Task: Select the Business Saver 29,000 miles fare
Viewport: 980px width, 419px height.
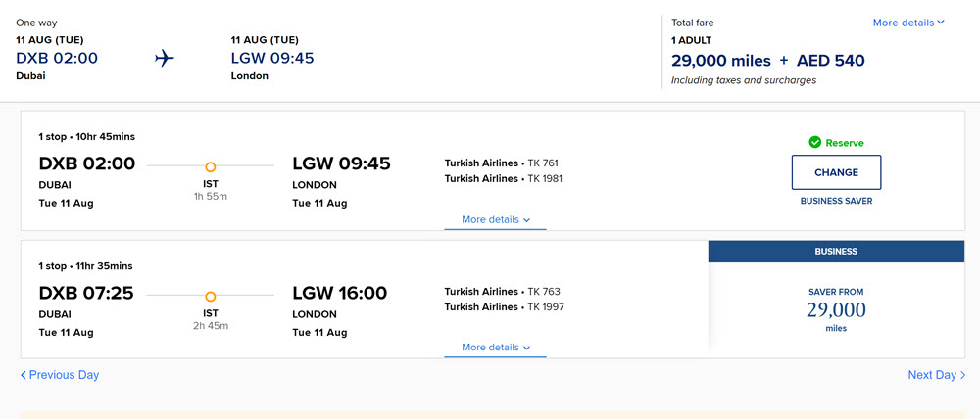Action: click(x=836, y=309)
